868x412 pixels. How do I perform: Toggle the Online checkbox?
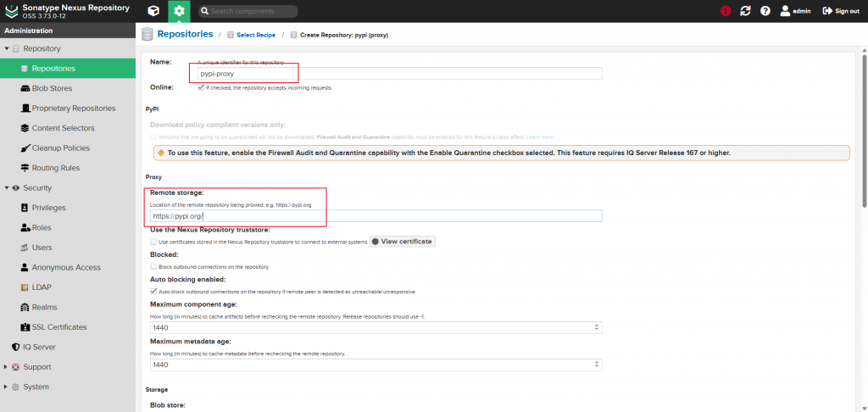tap(200, 87)
